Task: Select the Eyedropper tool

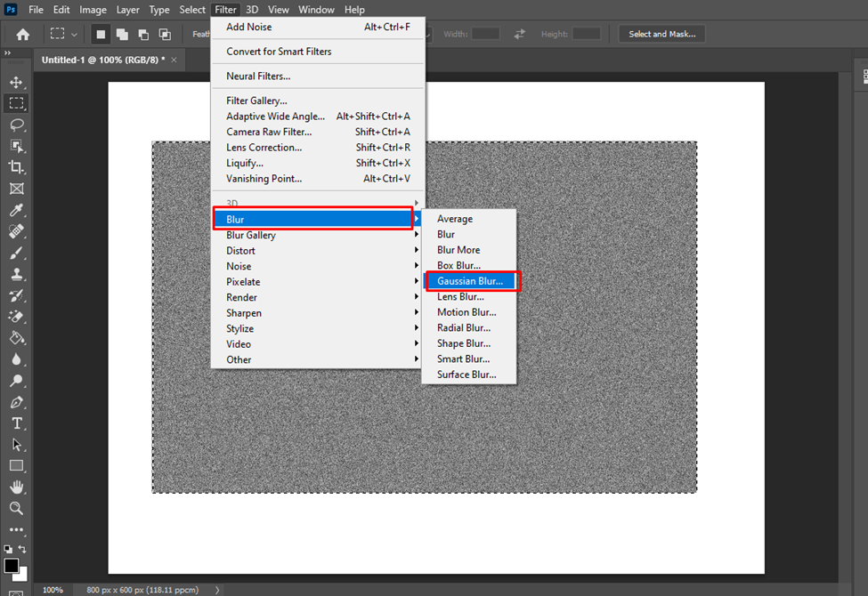Action: coord(17,210)
